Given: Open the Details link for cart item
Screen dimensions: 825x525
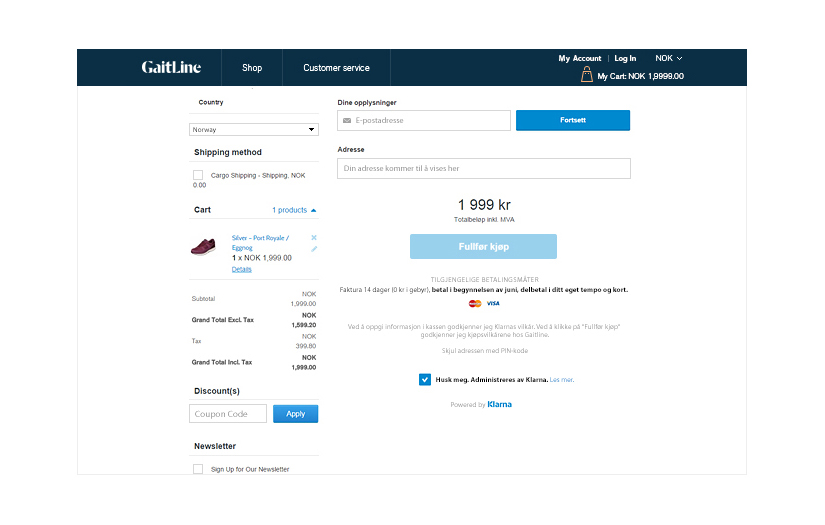Looking at the screenshot, I should [242, 270].
